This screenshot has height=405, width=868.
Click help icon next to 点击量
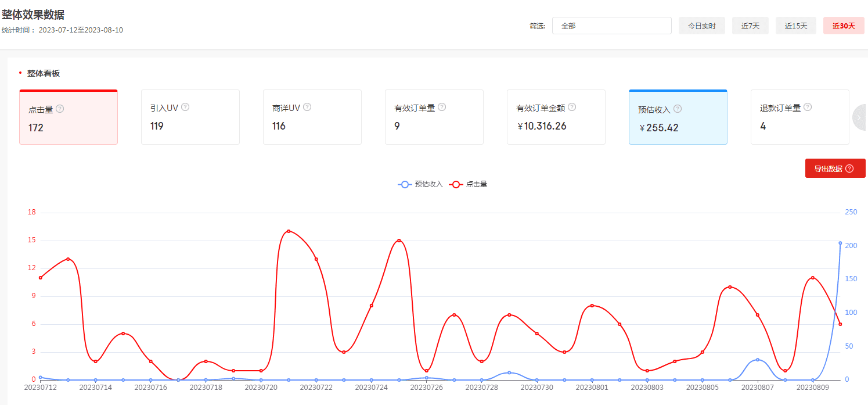(x=60, y=109)
